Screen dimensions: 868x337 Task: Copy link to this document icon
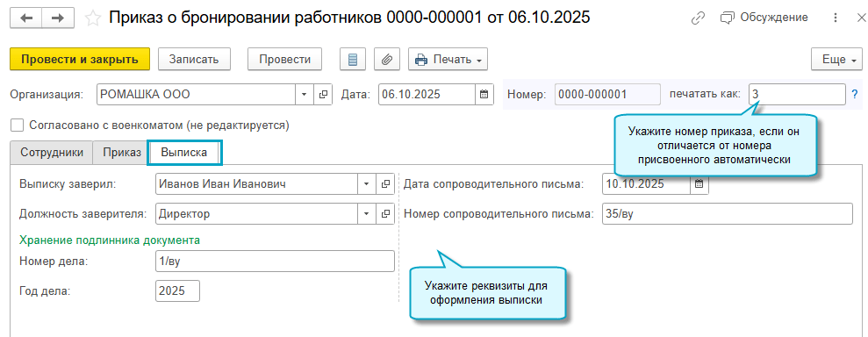[x=698, y=18]
